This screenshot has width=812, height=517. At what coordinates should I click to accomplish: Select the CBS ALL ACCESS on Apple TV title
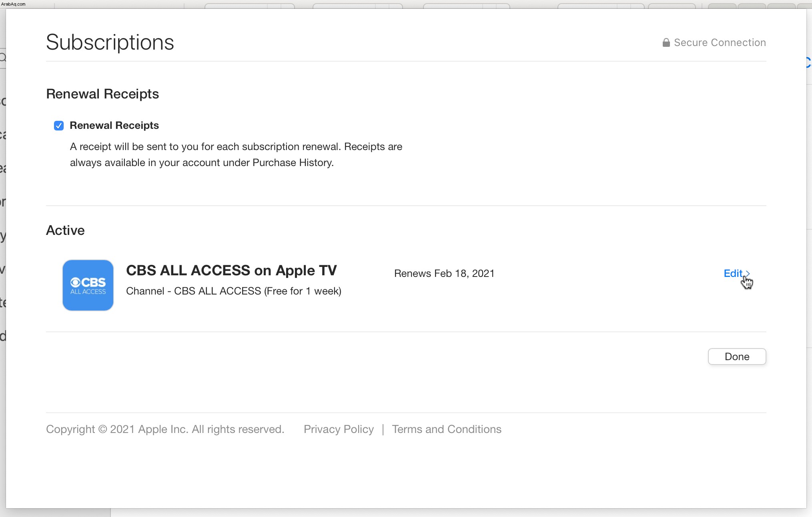pyautogui.click(x=231, y=271)
